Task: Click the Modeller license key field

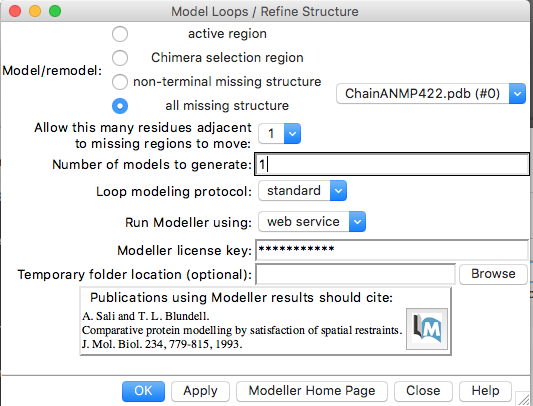Action: pos(392,250)
